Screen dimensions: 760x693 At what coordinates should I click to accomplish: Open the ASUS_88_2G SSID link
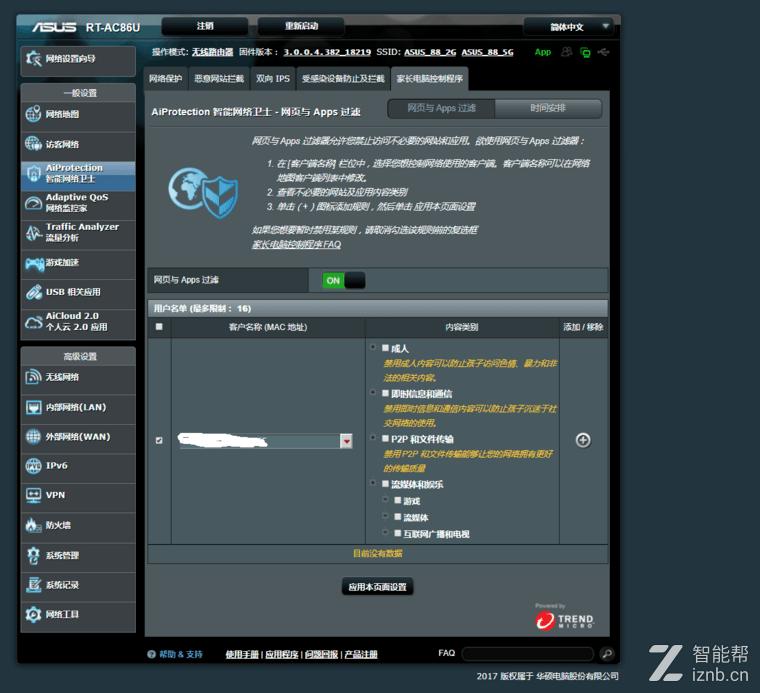coord(430,52)
